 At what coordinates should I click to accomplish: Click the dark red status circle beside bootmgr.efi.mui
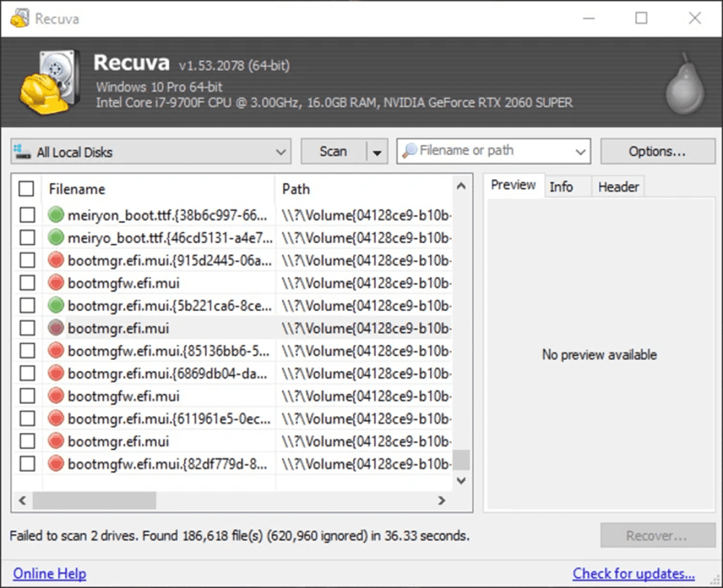click(x=56, y=328)
